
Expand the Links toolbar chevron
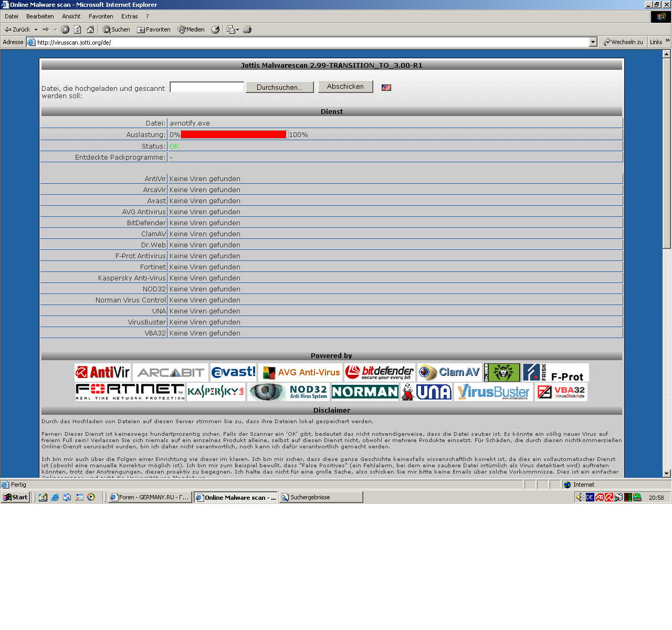(x=667, y=40)
